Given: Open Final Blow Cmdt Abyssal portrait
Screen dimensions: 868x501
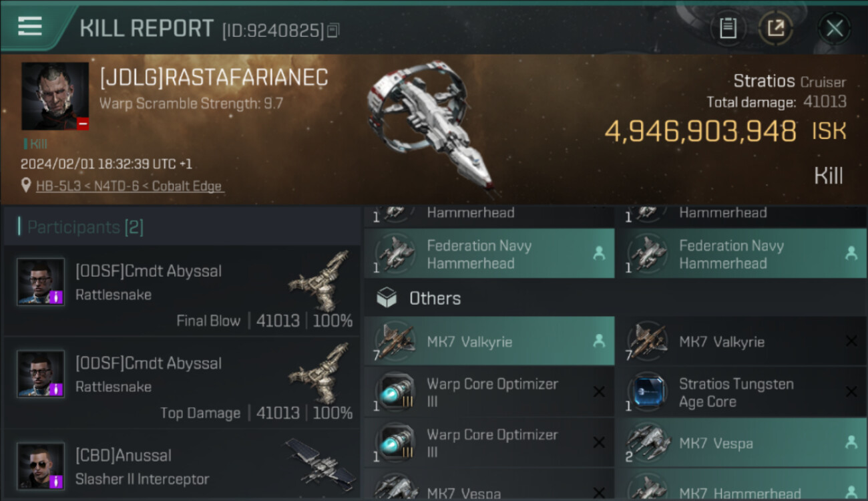Looking at the screenshot, I should click(41, 282).
